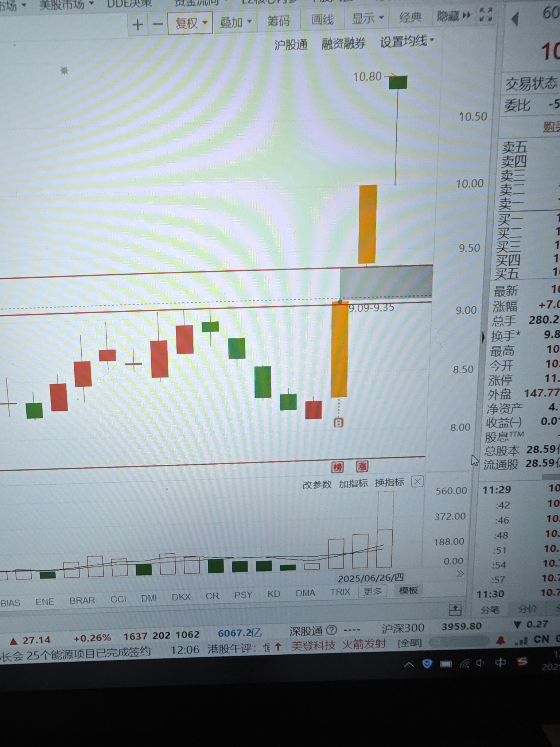The height and width of the screenshot is (747, 560).
Task: Open the 叠加 overlay dropdown
Action: (236, 22)
